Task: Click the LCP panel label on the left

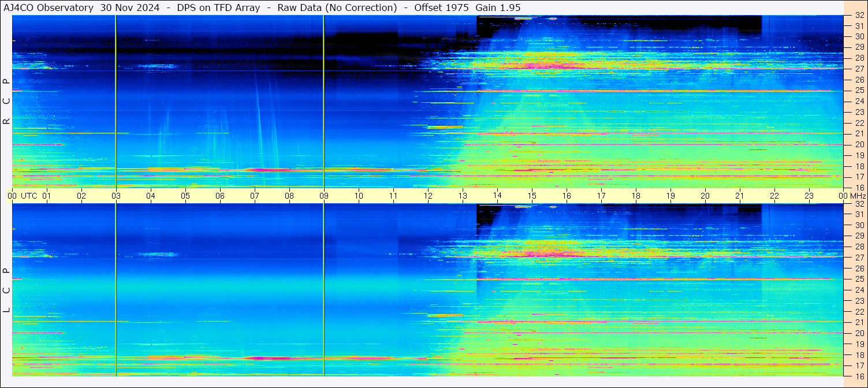Action: click(6, 290)
